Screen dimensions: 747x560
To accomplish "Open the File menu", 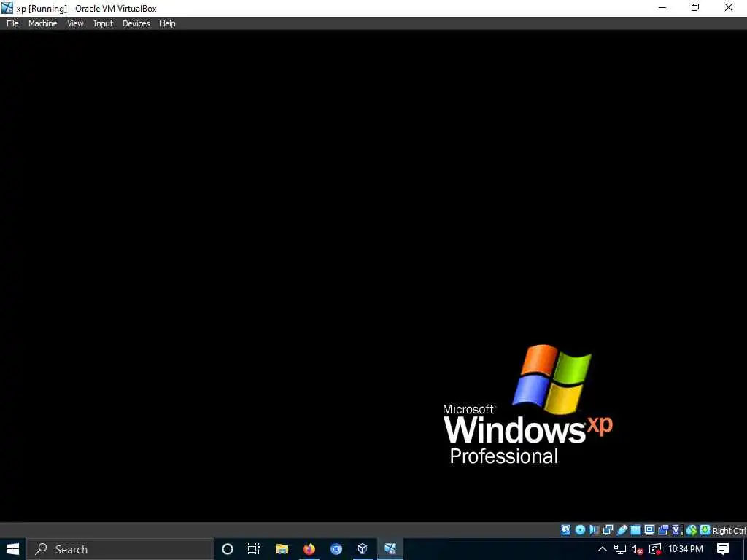I will pyautogui.click(x=12, y=23).
